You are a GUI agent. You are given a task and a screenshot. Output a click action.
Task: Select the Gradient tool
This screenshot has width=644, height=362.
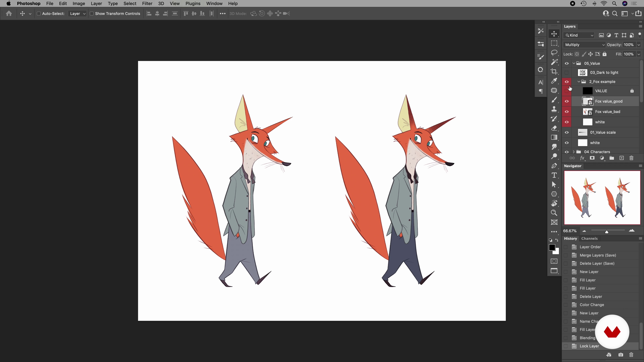coord(554,137)
